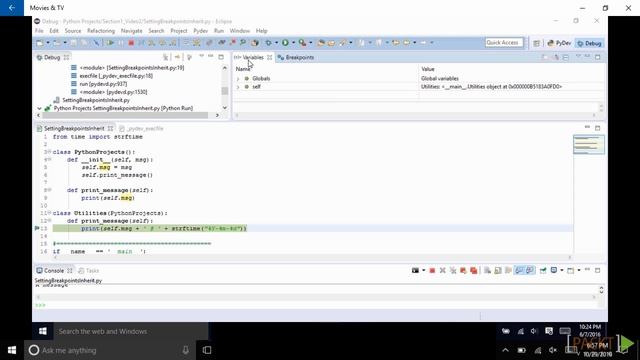Image resolution: width=640 pixels, height=360 pixels.
Task: Click the Search magnifier toolbar icon
Action: coord(243,42)
